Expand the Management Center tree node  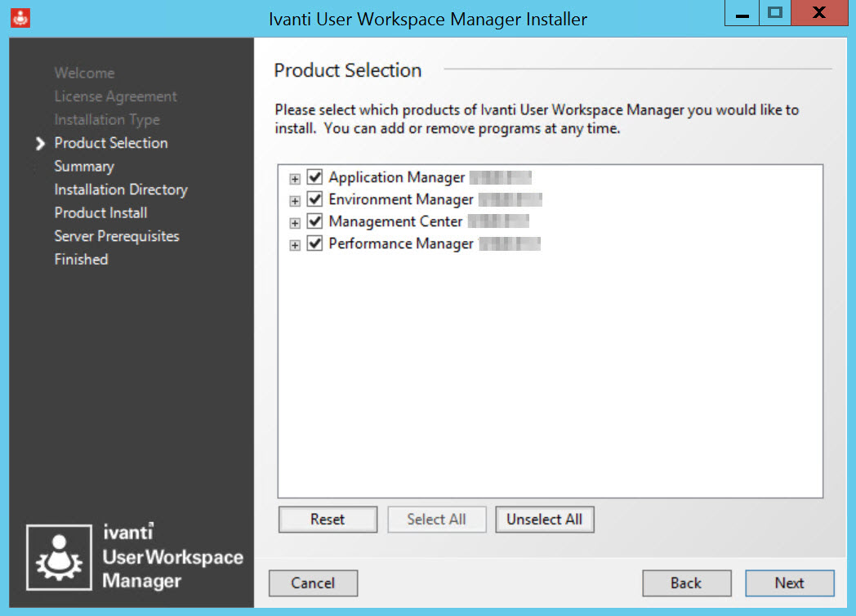click(295, 223)
